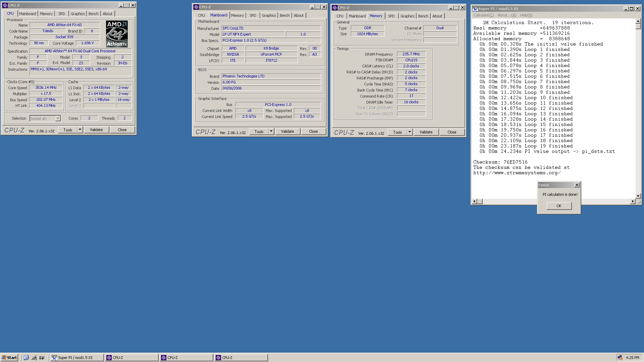Click the CPU-Z title icon of the first CPU window
The image size is (644, 362).
(x=5, y=5)
